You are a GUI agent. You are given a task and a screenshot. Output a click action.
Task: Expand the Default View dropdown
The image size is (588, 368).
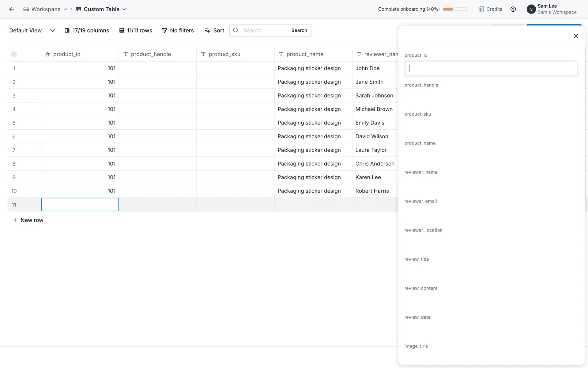(52, 30)
